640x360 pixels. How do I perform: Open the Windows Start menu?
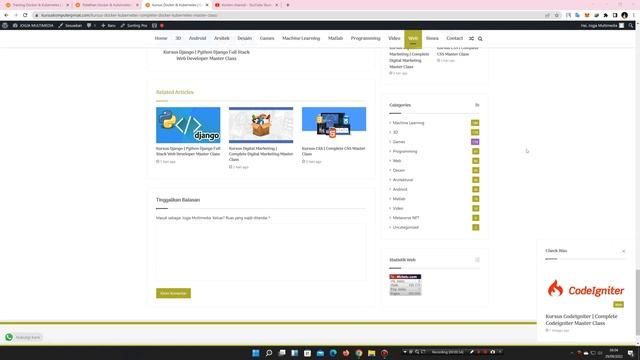tap(256, 353)
